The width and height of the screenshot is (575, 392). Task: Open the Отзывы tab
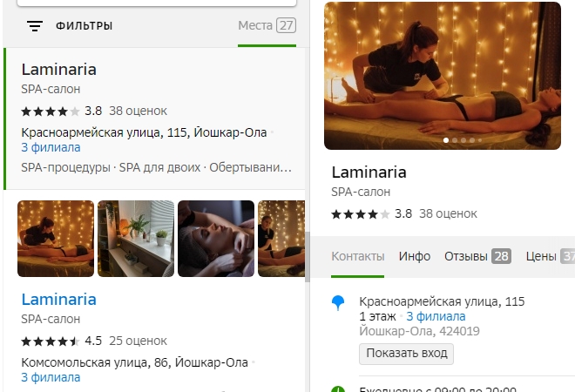pyautogui.click(x=477, y=256)
